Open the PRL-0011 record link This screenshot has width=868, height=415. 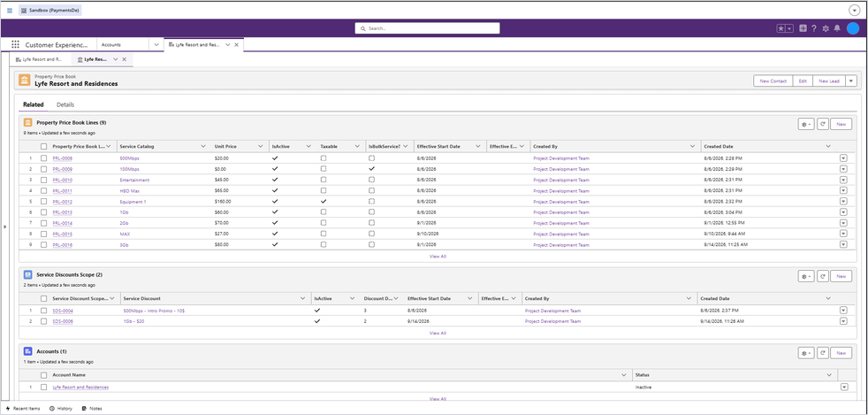63,191
